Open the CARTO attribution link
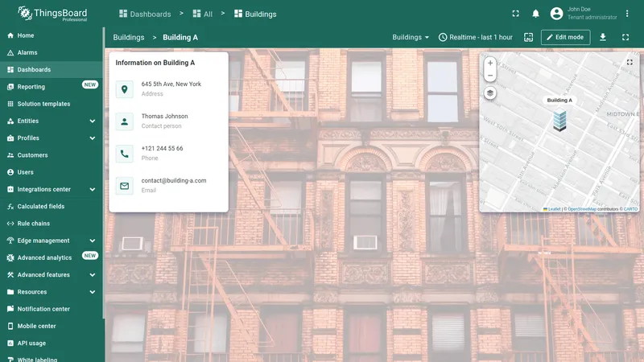The image size is (644, 362). point(630,209)
